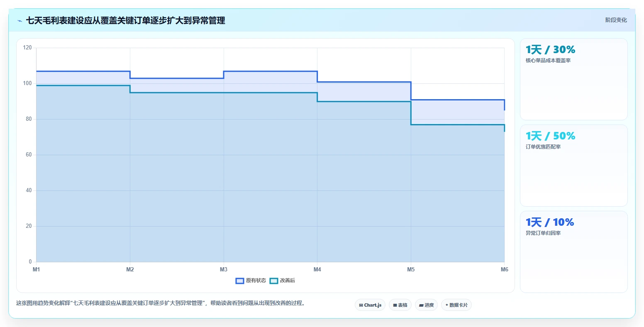Image resolution: width=644 pixels, height=327 pixels.
Task: Click the 80 y-axis value
Action: tap(29, 119)
